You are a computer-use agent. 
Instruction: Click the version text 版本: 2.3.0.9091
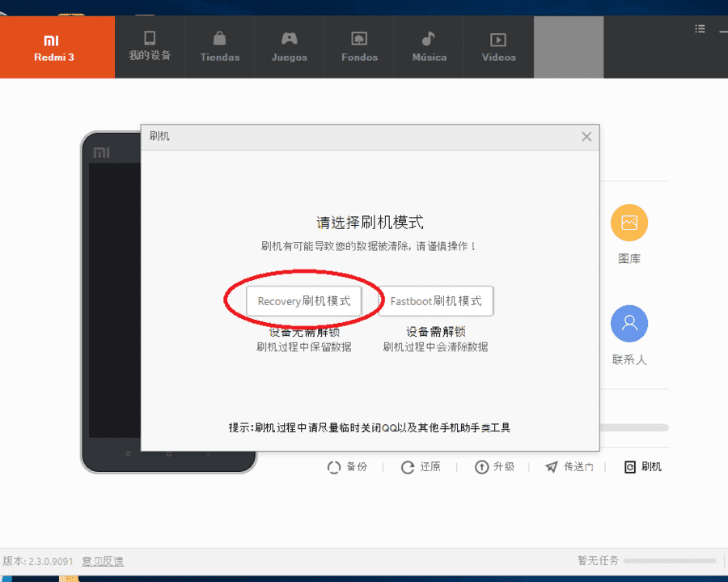(x=38, y=561)
